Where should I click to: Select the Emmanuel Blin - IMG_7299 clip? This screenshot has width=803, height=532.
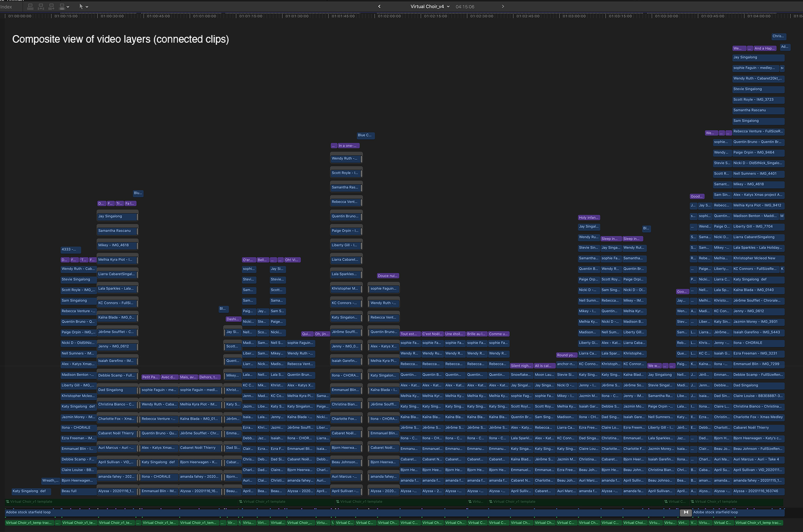coord(758,364)
